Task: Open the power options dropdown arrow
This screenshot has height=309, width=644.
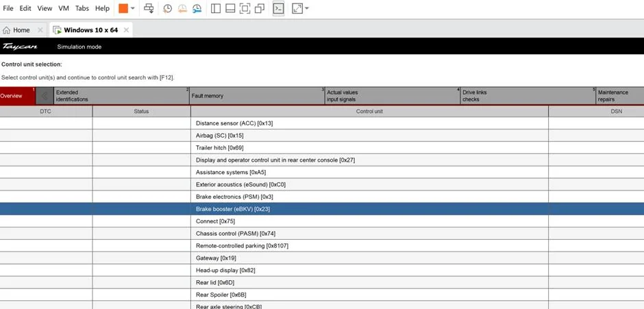Action: [133, 8]
